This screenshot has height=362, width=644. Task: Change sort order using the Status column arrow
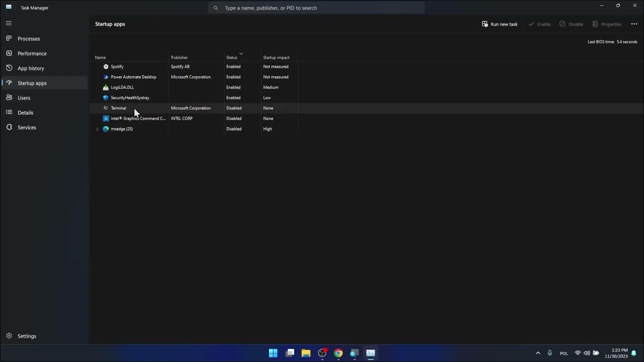pos(241,54)
